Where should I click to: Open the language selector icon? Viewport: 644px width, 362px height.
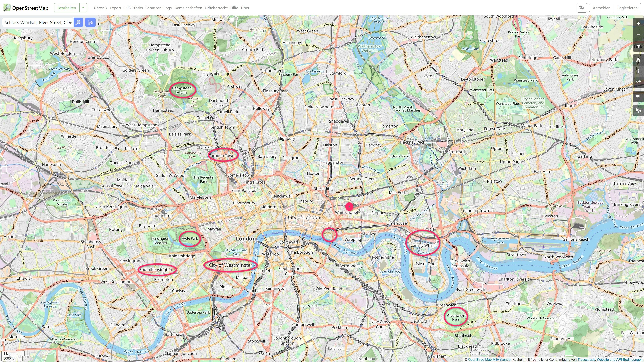[x=581, y=8]
